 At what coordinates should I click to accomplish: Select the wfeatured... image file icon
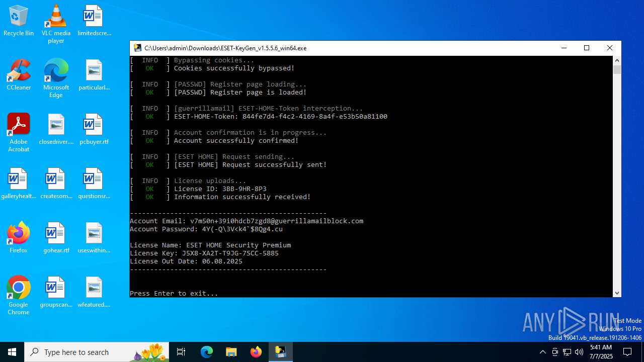pyautogui.click(x=94, y=293)
